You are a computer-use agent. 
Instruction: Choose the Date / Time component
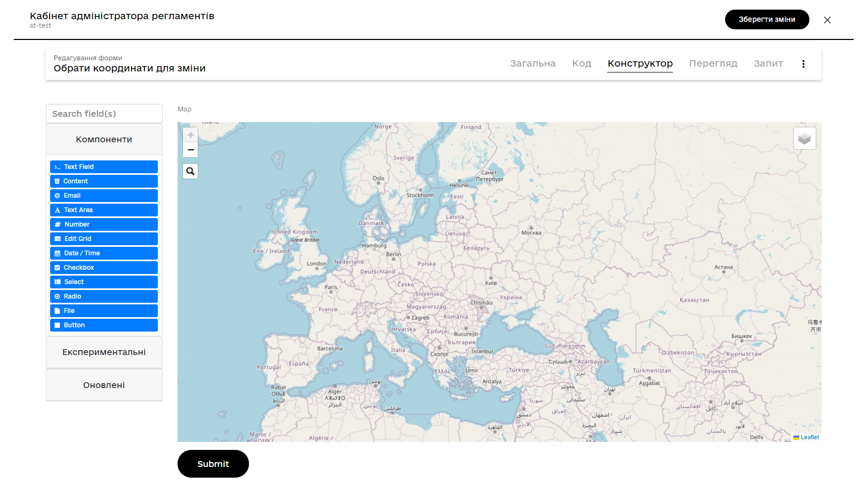coord(104,253)
